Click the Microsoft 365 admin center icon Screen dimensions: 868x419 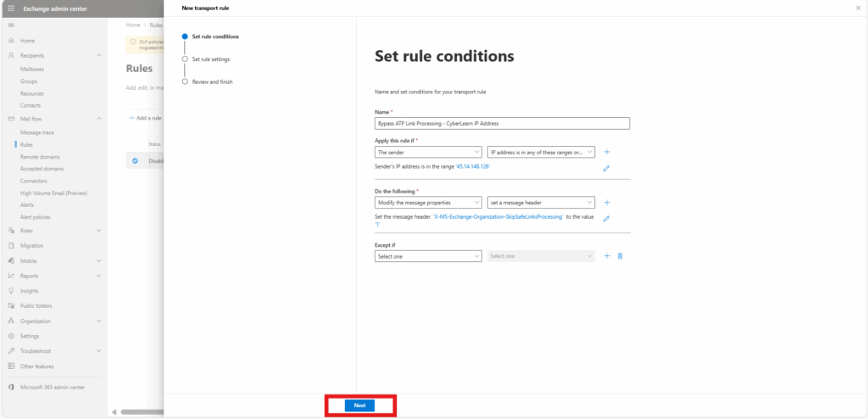coord(11,387)
